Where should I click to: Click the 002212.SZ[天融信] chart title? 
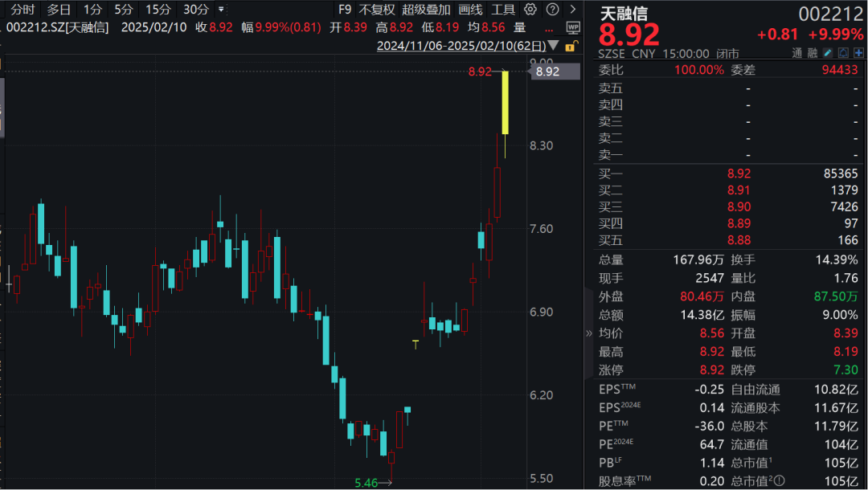click(57, 27)
